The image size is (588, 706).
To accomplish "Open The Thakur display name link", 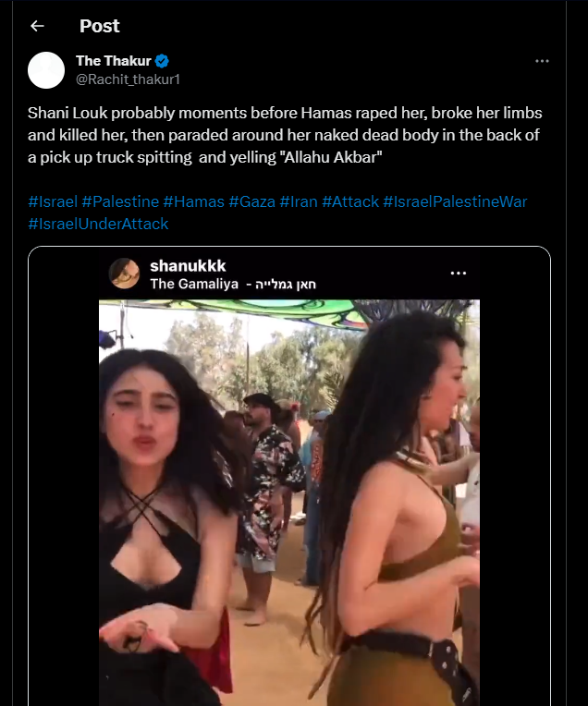I will coord(113,61).
